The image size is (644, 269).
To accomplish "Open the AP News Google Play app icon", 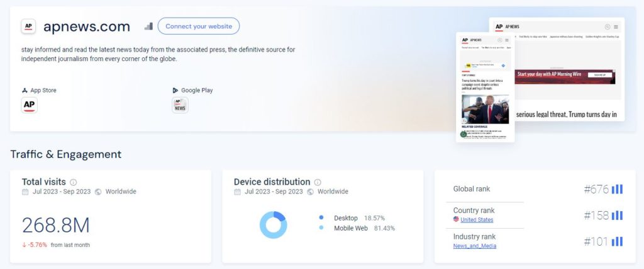I will click(180, 105).
